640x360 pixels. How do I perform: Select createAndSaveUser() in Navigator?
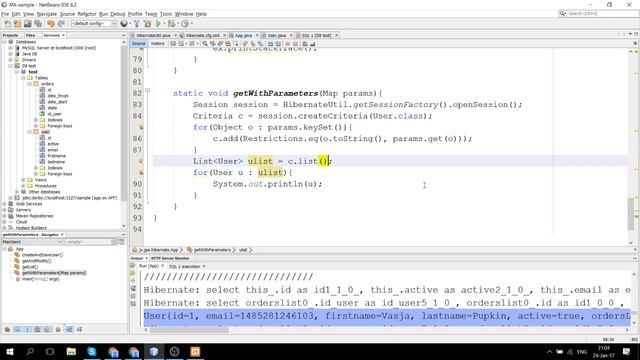pos(42,255)
